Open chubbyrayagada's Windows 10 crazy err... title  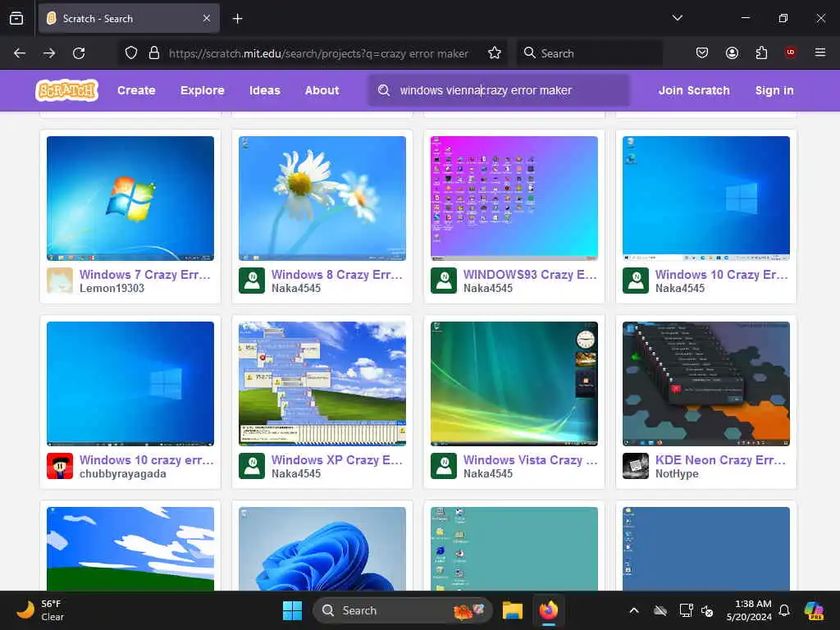click(147, 460)
